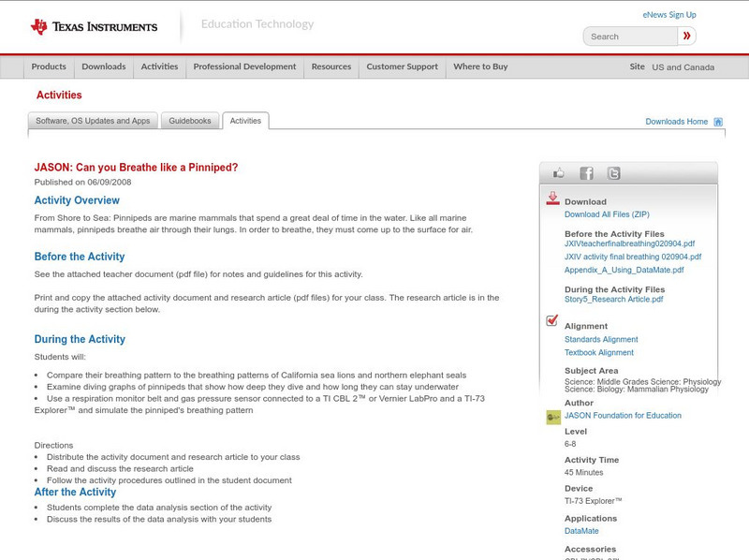Click Download All Files (ZIP)
This screenshot has width=749, height=560.
pyautogui.click(x=607, y=214)
